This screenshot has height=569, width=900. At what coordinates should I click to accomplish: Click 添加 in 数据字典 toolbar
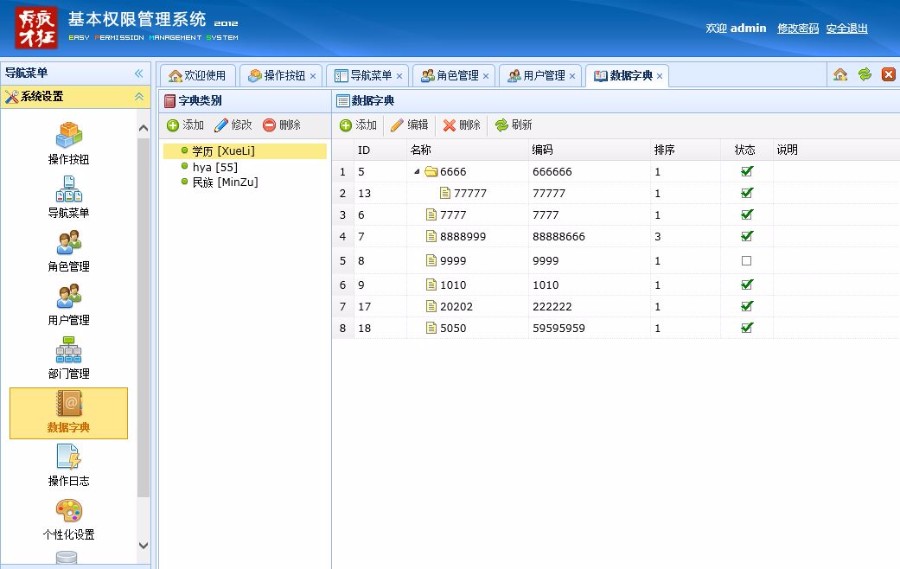[358, 125]
